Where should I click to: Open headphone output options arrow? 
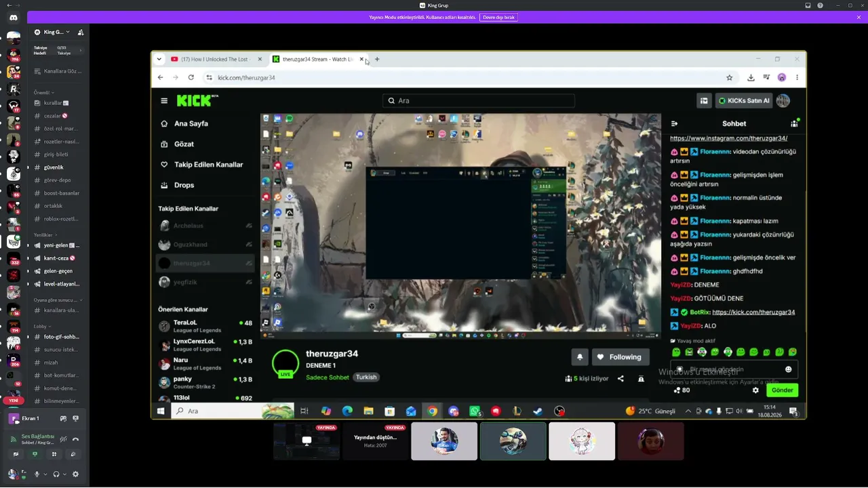click(x=64, y=474)
